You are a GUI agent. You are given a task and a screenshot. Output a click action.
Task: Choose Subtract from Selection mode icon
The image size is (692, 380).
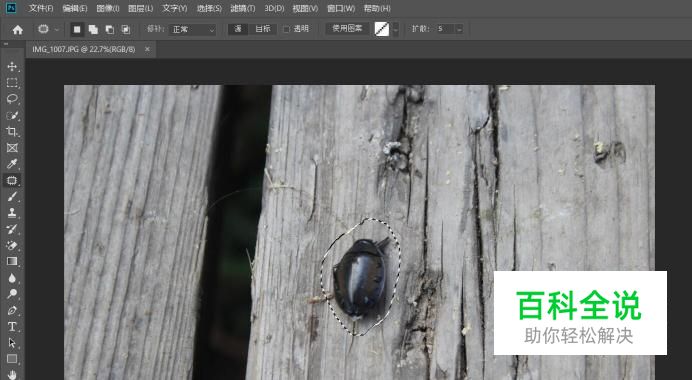109,30
